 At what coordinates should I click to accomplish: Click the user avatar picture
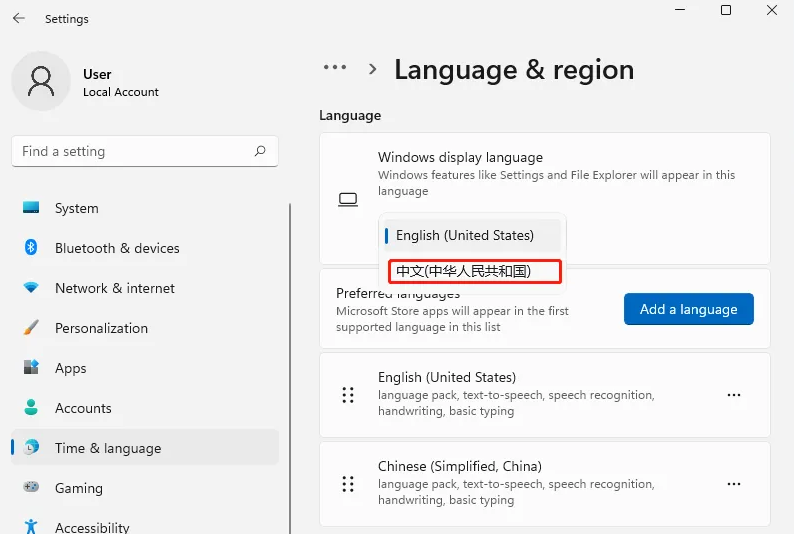pyautogui.click(x=41, y=81)
